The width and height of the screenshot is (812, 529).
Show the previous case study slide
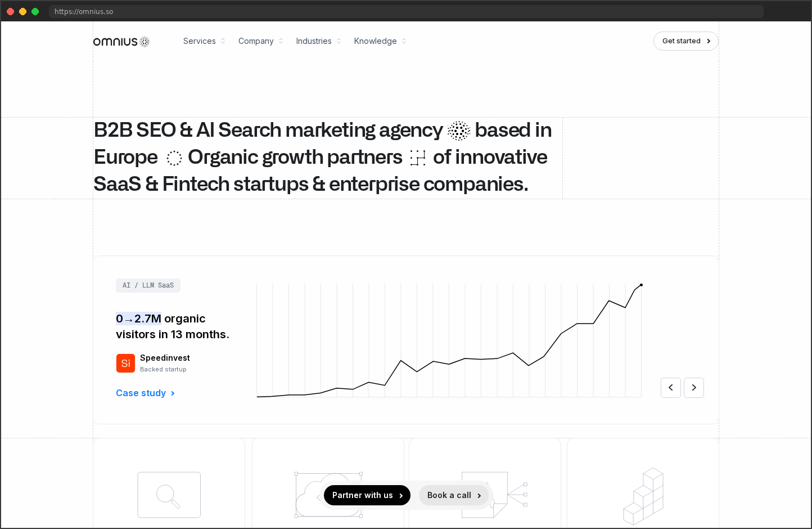671,388
